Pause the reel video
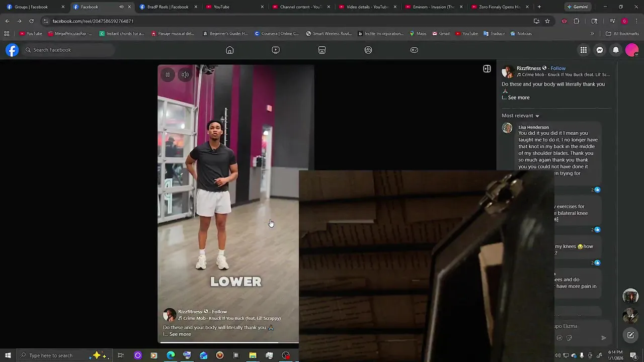The width and height of the screenshot is (644, 362). (168, 75)
